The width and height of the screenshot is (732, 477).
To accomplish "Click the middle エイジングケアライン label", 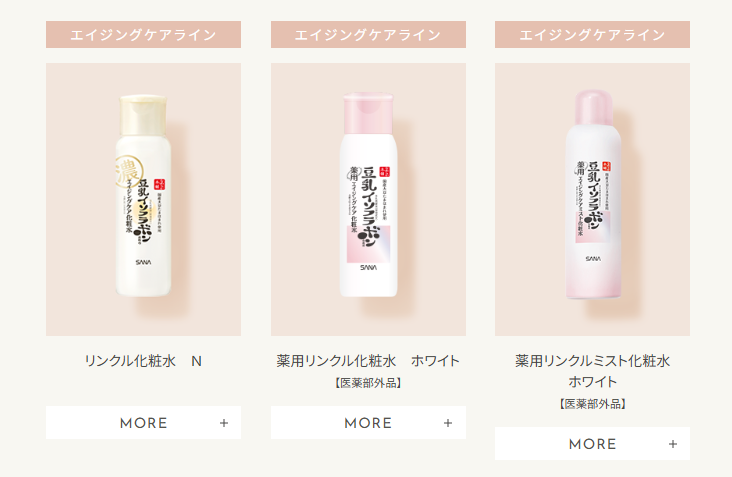I will 368,35.
